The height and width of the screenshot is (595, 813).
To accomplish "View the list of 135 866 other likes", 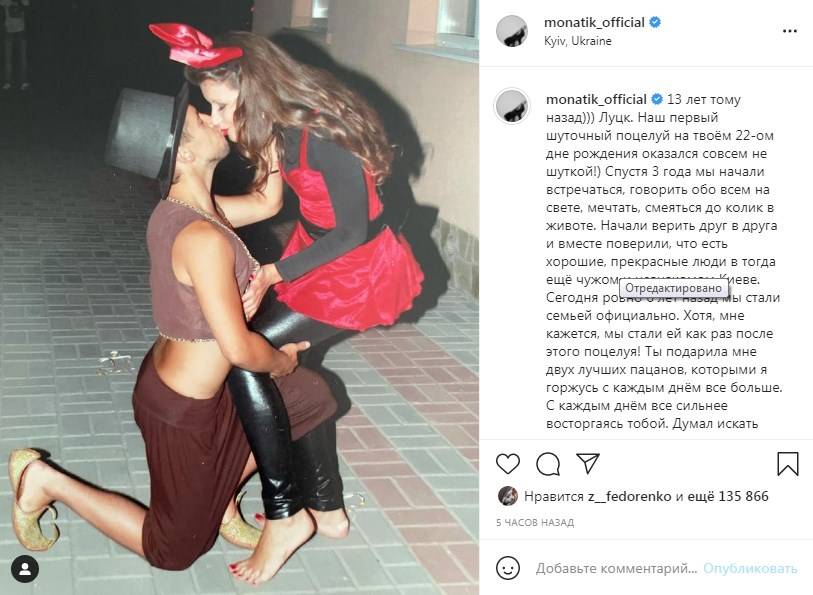I will coord(728,497).
